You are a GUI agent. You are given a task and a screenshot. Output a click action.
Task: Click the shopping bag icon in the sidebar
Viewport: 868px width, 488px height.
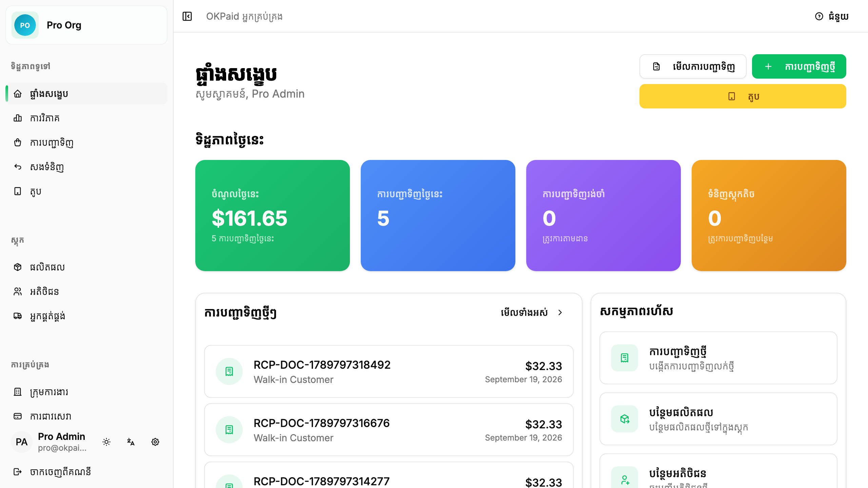[x=18, y=142]
